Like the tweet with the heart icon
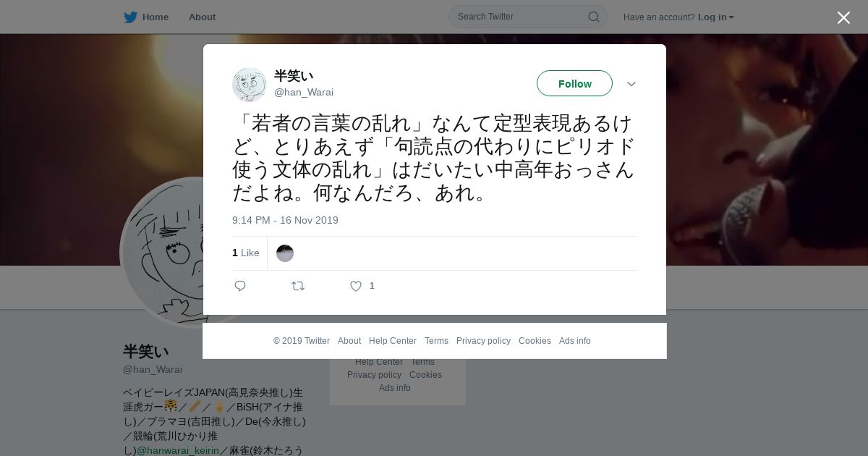Viewport: 868px width, 456px height. [x=356, y=286]
